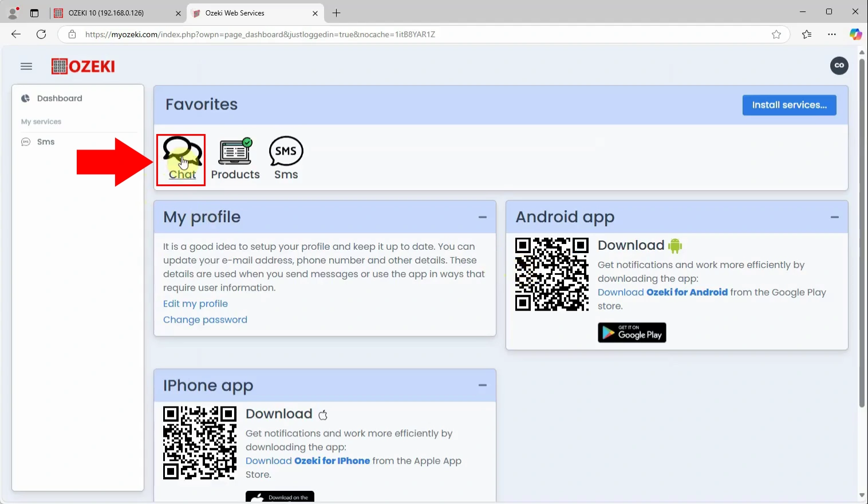Click the Sms speech bubble icon in sidebar
868x504 pixels.
pos(26,142)
